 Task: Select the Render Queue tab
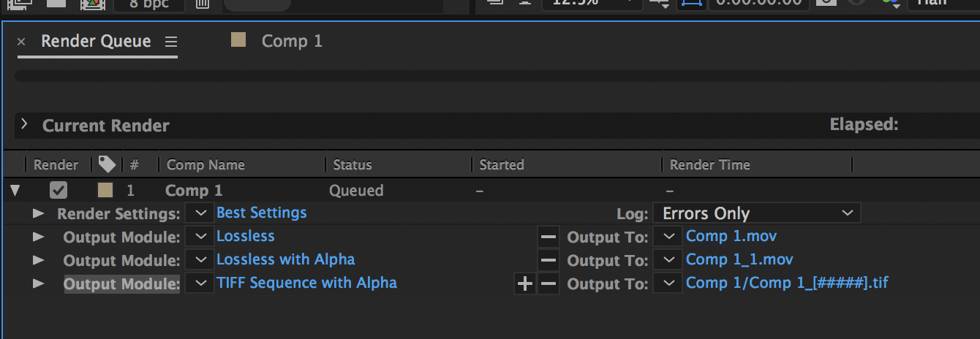(96, 41)
